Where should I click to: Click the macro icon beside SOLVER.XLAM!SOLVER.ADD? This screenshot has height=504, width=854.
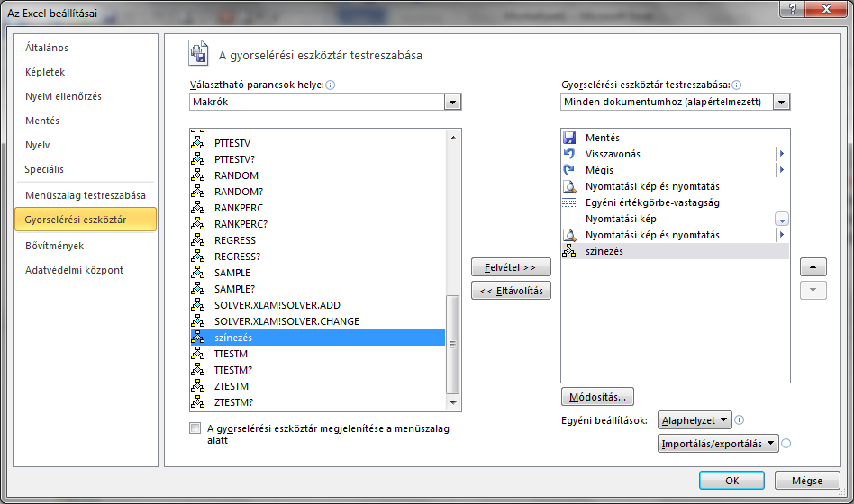[197, 305]
